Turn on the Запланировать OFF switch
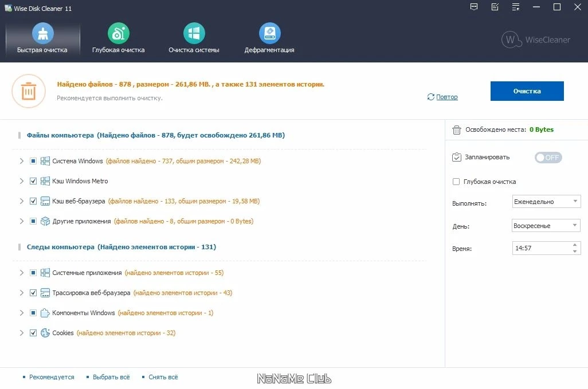Image resolution: width=588 pixels, height=389 pixels. pos(548,158)
